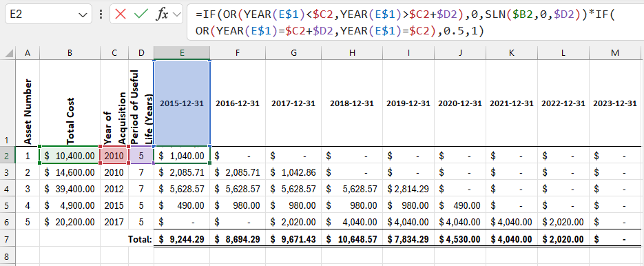Select column H header

point(352,52)
